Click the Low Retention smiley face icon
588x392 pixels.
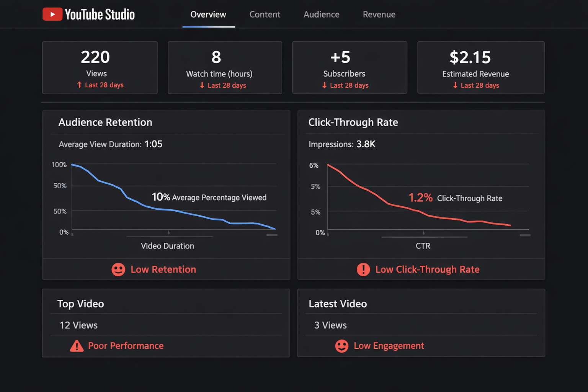point(118,269)
